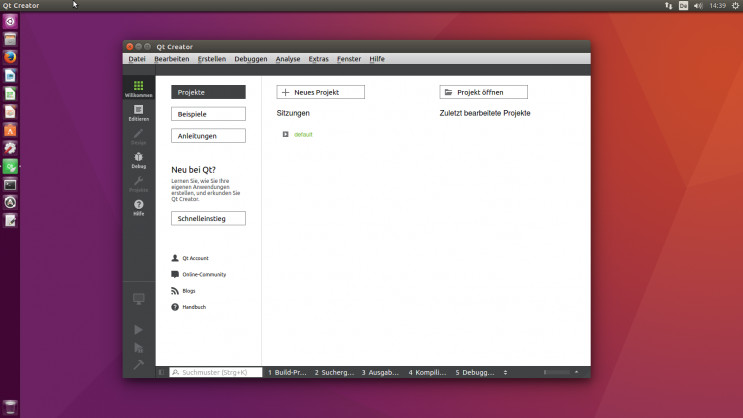This screenshot has width=743, height=418.
Task: Click the Projekt öffnen button
Action: [483, 92]
